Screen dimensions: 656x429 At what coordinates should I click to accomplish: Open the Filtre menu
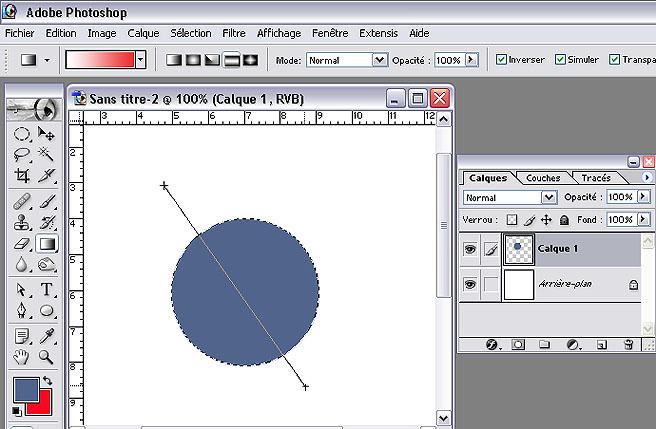[234, 33]
